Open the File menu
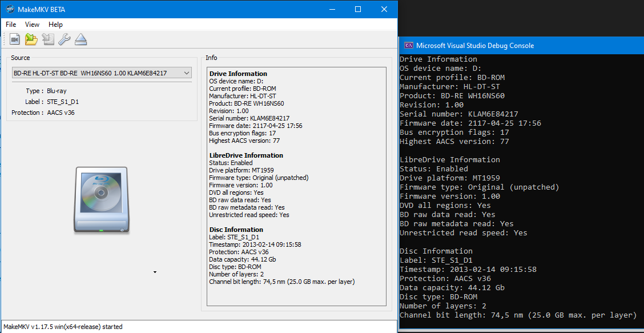The height and width of the screenshot is (333, 644). tap(11, 24)
